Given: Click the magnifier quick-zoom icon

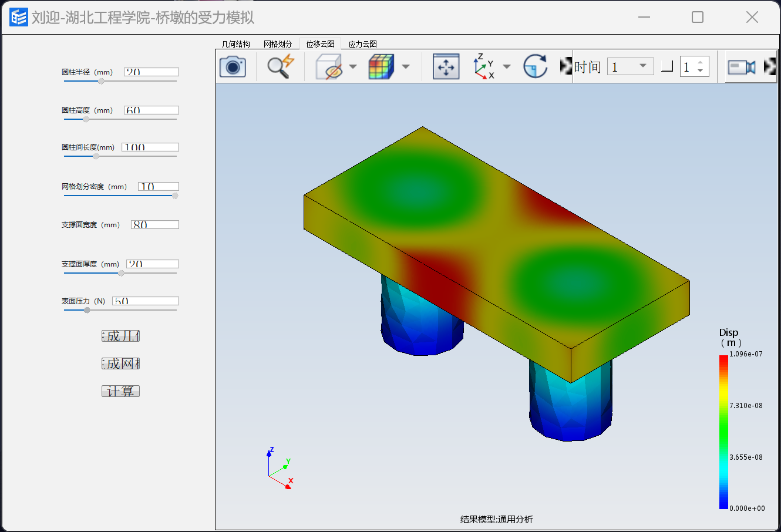Looking at the screenshot, I should [280, 66].
